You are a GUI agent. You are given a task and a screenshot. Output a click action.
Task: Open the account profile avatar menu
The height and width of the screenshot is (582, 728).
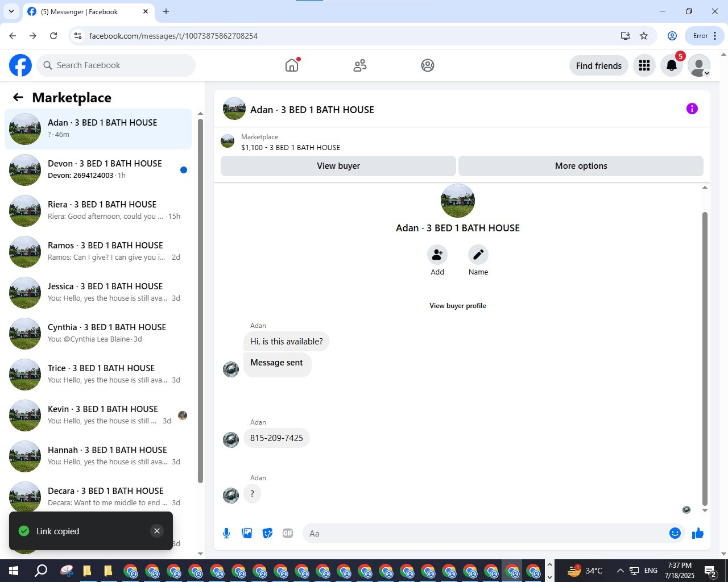coord(699,65)
